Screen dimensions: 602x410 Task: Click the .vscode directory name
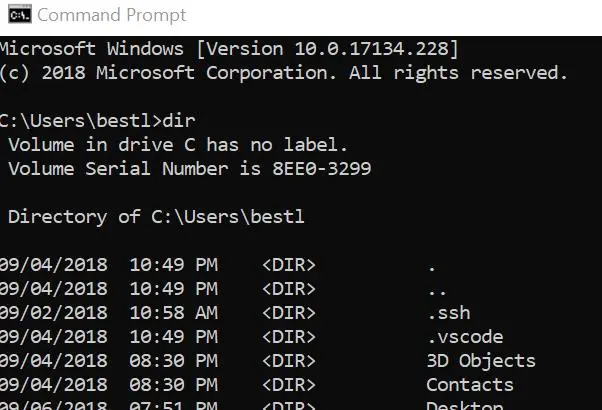(x=465, y=337)
